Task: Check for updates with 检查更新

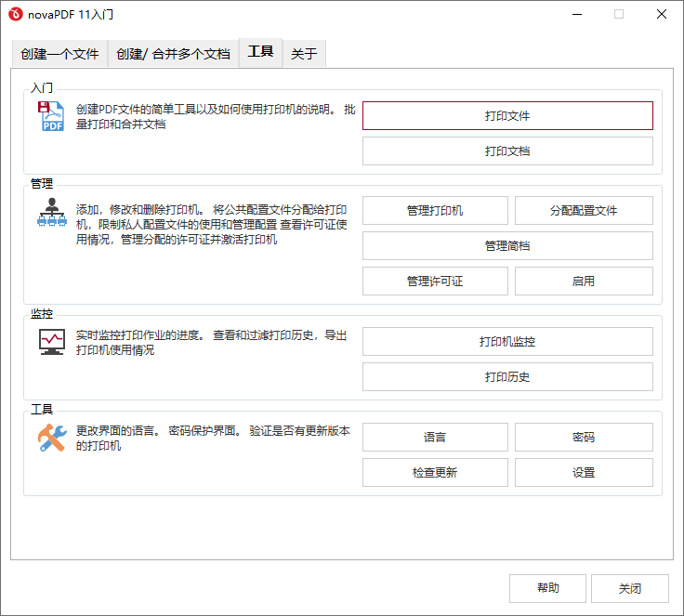Action: pos(435,473)
